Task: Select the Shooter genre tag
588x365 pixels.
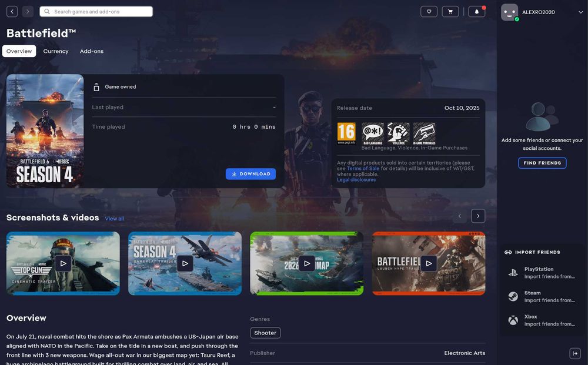Action: point(265,333)
